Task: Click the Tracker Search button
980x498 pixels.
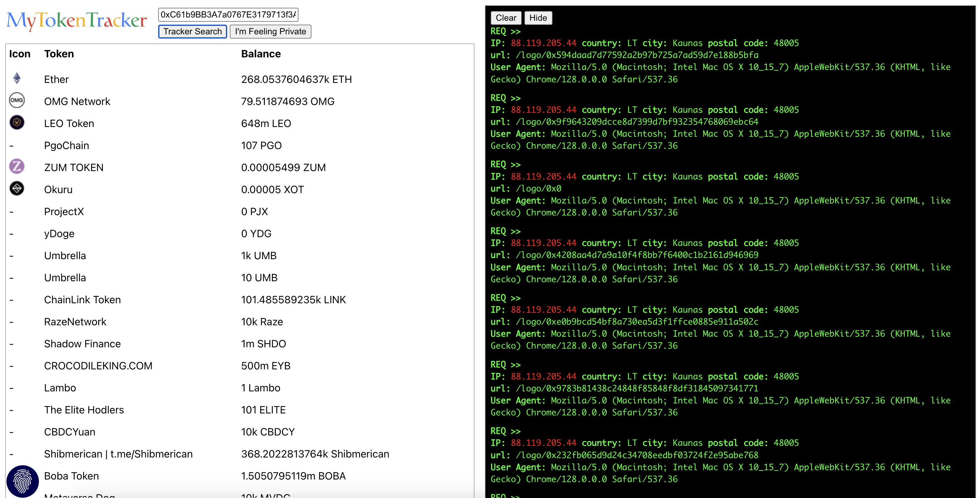Action: tap(192, 31)
